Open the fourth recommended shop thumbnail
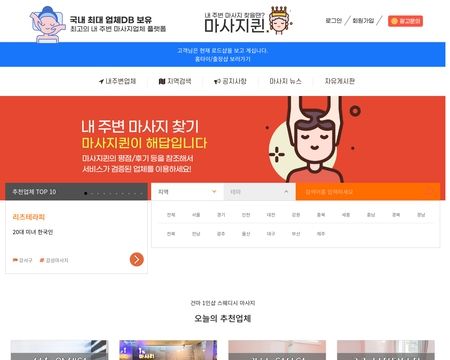This screenshot has width=450, height=360. click(x=386, y=350)
